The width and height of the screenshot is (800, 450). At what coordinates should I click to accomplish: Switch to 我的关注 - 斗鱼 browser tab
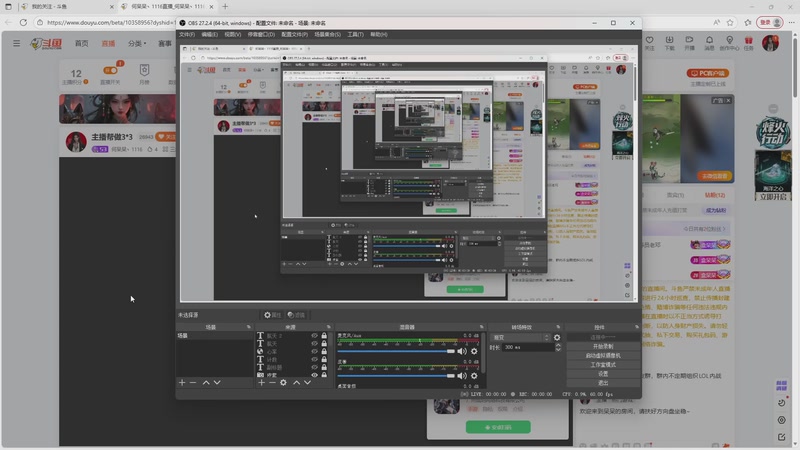pos(66,7)
